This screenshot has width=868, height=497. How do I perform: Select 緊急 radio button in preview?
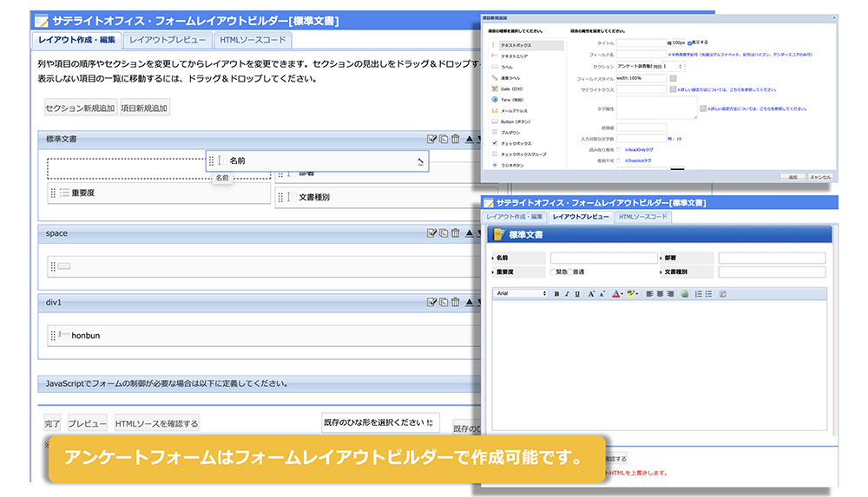(x=553, y=272)
